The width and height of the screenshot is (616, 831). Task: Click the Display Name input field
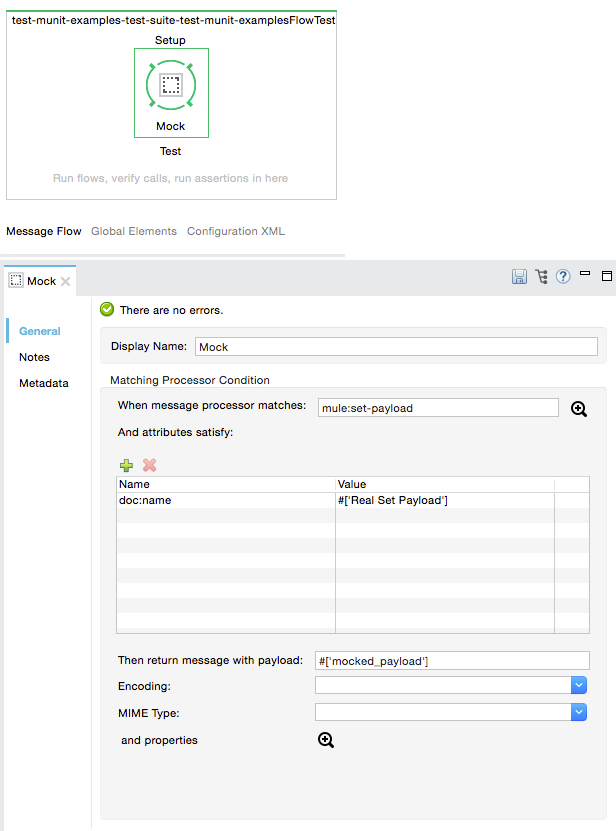(x=395, y=347)
